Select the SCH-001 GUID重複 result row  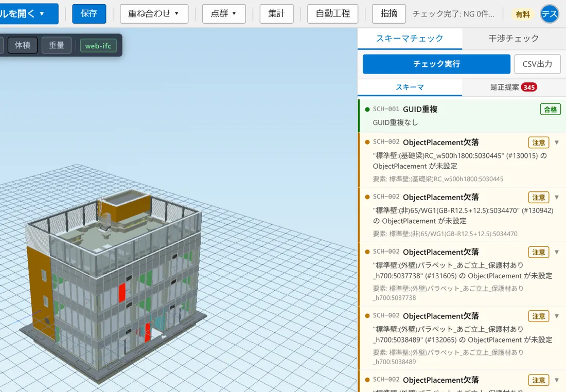(x=462, y=116)
